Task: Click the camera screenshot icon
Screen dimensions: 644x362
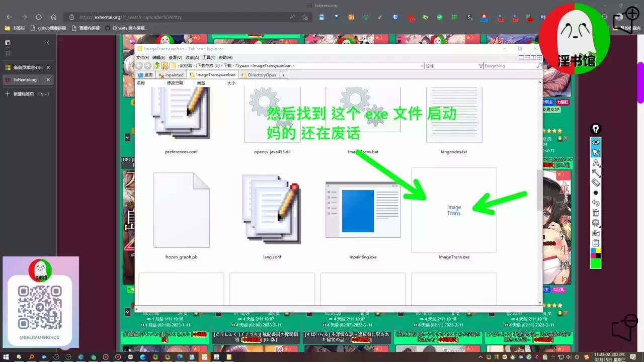Action: pyautogui.click(x=596, y=233)
